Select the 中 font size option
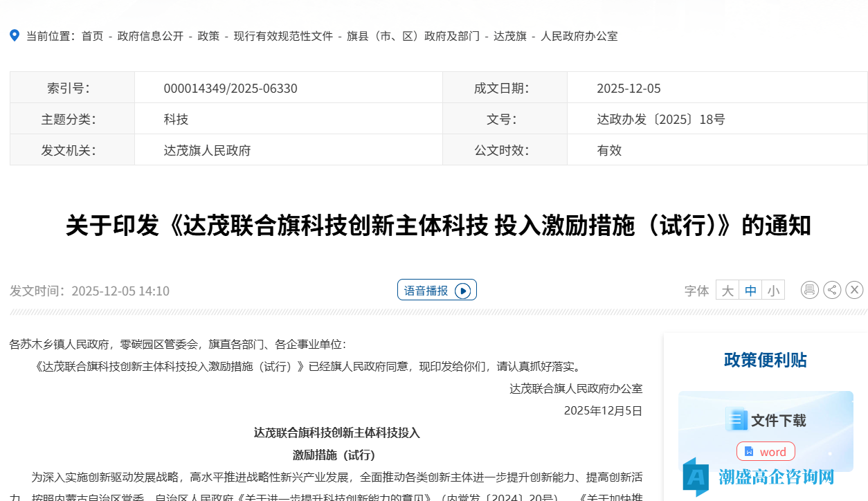Screen dimensions: 868x501 click(x=750, y=290)
